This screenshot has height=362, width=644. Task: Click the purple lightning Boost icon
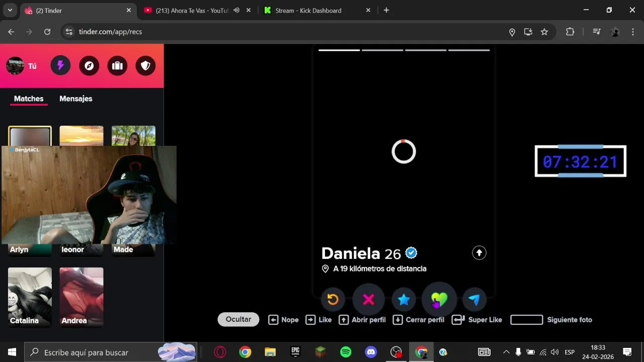(60, 65)
